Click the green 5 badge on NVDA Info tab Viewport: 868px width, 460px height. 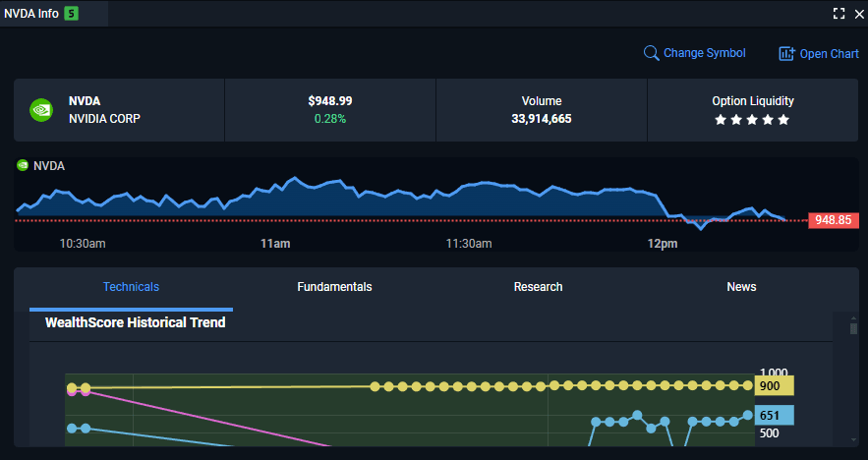click(72, 14)
